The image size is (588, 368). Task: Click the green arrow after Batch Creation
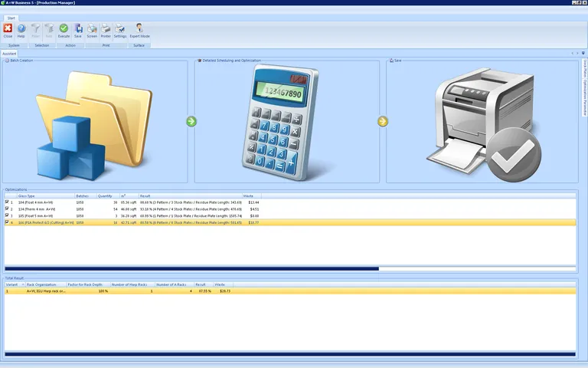[x=191, y=121]
